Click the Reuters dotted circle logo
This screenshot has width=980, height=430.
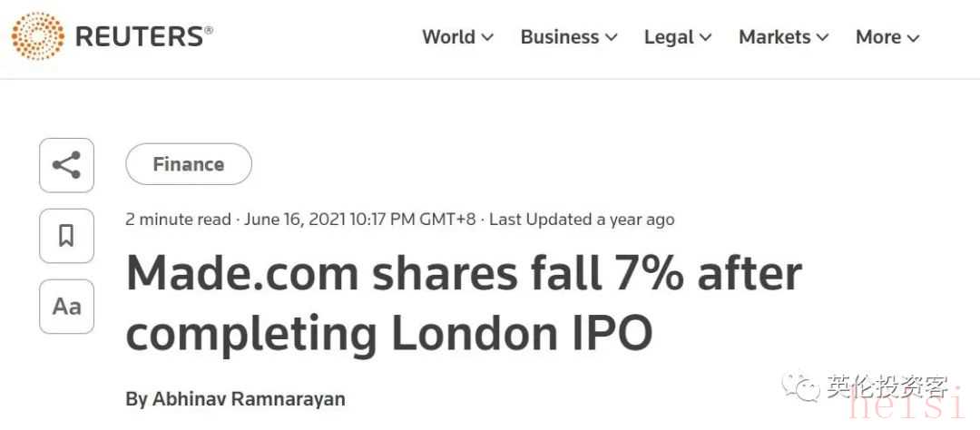click(37, 37)
